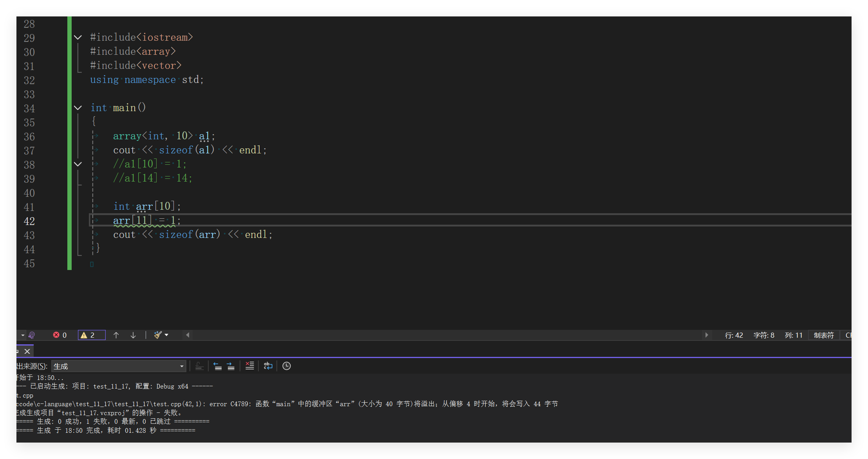Click the warnings count button showing 2

(x=92, y=335)
